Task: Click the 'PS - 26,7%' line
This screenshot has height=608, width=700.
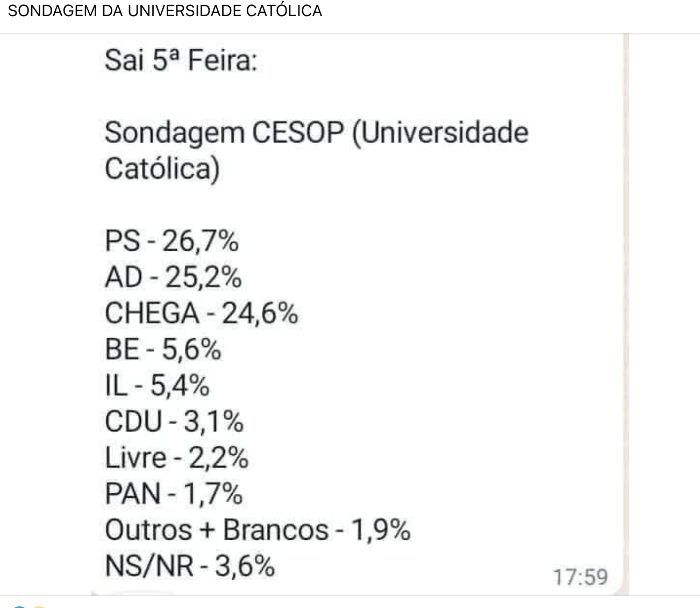Action: click(x=172, y=241)
